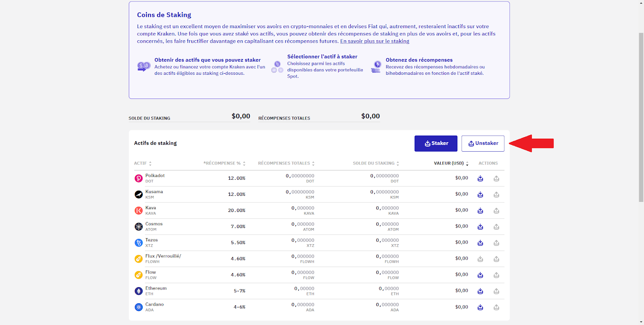The image size is (644, 325).
Task: Click the page vertical scrollbar thumb
Action: [x=641, y=117]
